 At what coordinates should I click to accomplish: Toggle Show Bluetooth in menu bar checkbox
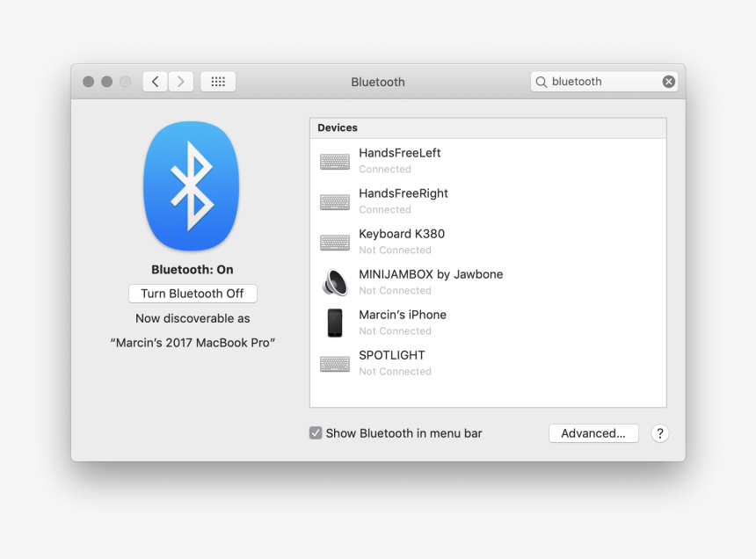[316, 432]
